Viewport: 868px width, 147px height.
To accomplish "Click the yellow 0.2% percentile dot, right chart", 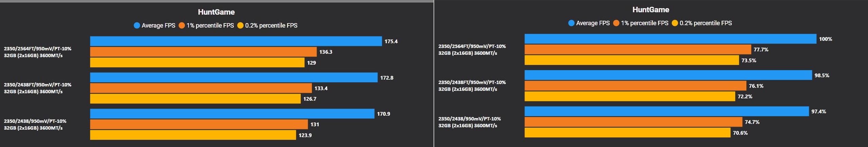I will [x=675, y=23].
